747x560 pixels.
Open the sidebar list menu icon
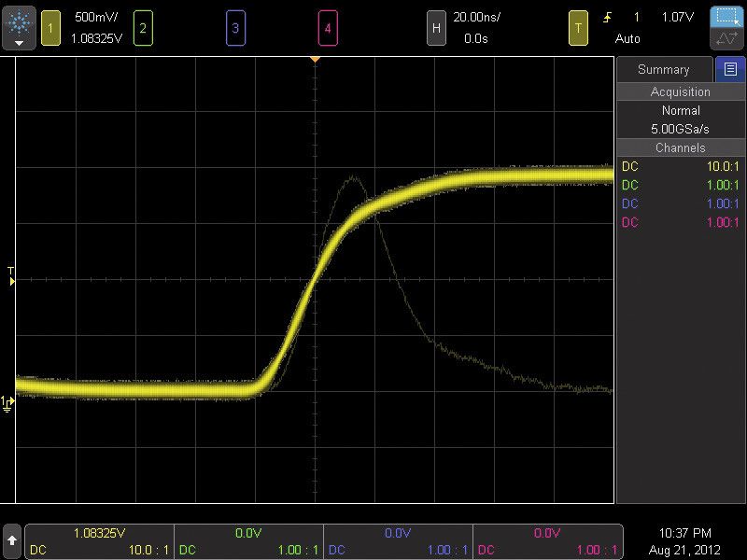[729, 69]
